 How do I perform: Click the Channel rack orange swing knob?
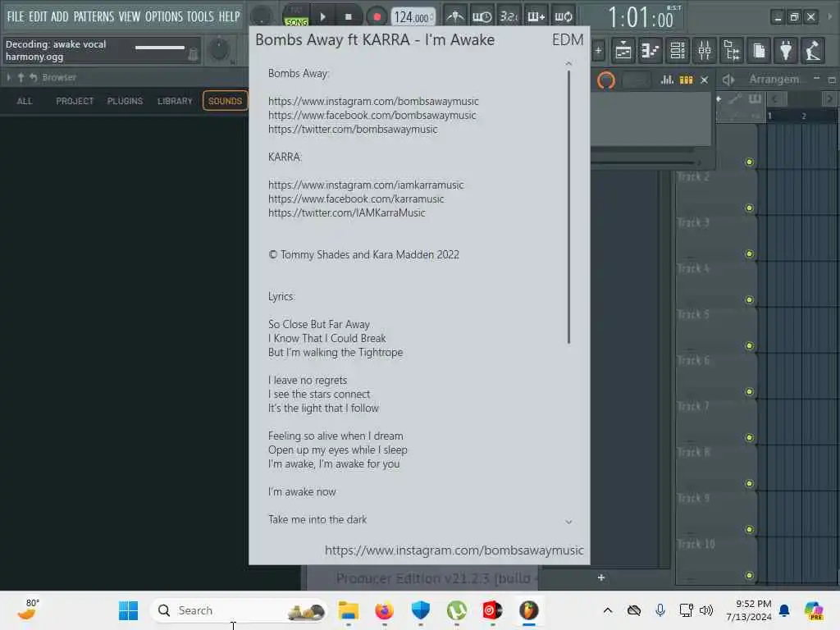tap(606, 80)
